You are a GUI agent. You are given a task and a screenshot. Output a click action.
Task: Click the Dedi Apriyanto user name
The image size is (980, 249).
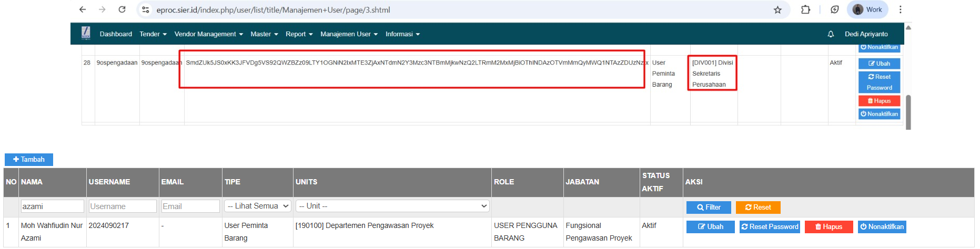[x=866, y=34]
